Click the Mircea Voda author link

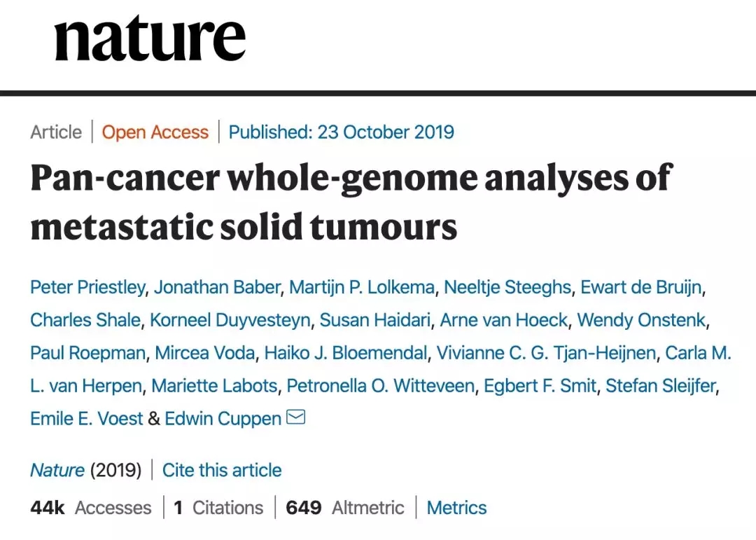(x=204, y=353)
